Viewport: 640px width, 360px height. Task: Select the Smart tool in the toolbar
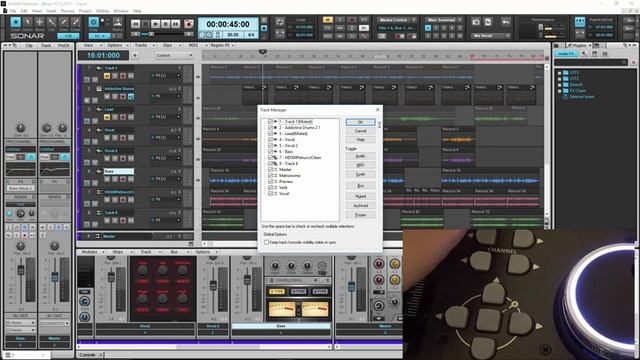(16, 22)
